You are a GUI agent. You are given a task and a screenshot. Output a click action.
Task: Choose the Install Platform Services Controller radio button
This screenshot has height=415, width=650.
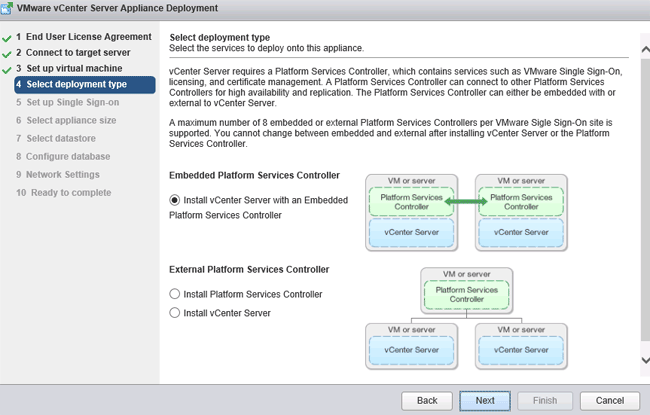click(x=175, y=294)
